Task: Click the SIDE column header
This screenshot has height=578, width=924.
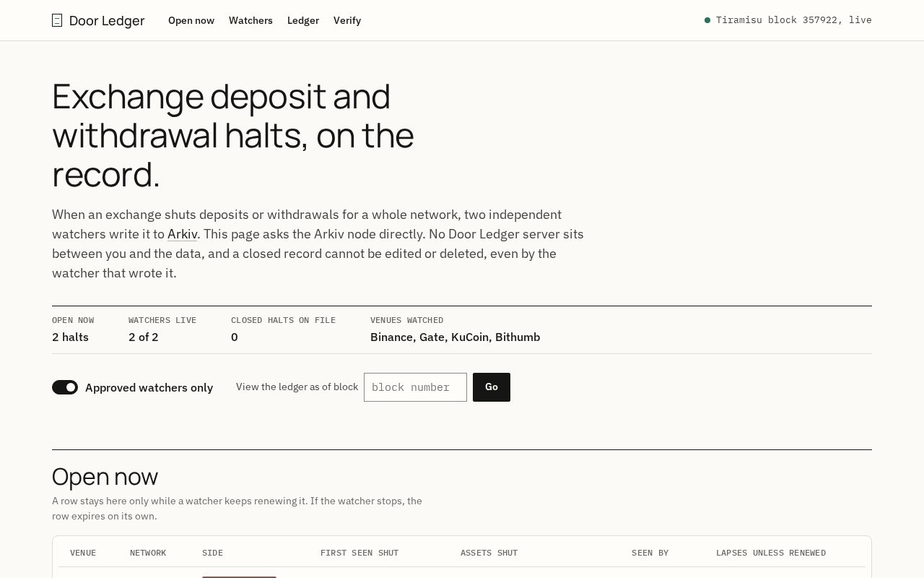Action: tap(212, 553)
